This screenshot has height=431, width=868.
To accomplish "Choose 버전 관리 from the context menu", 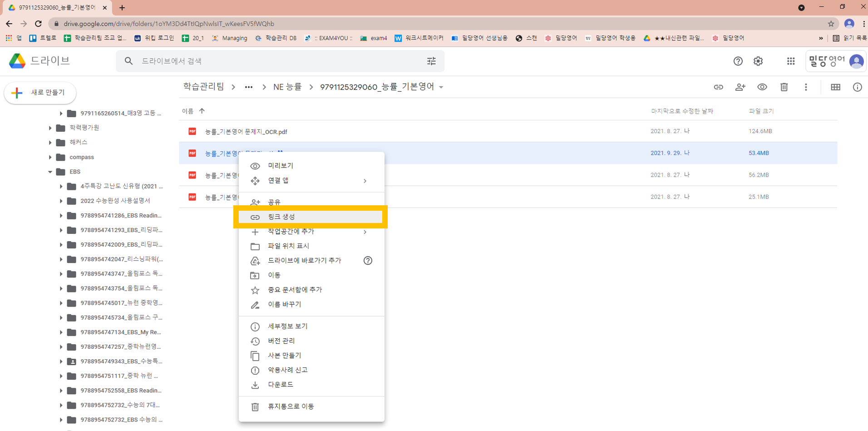I will [x=311, y=341].
